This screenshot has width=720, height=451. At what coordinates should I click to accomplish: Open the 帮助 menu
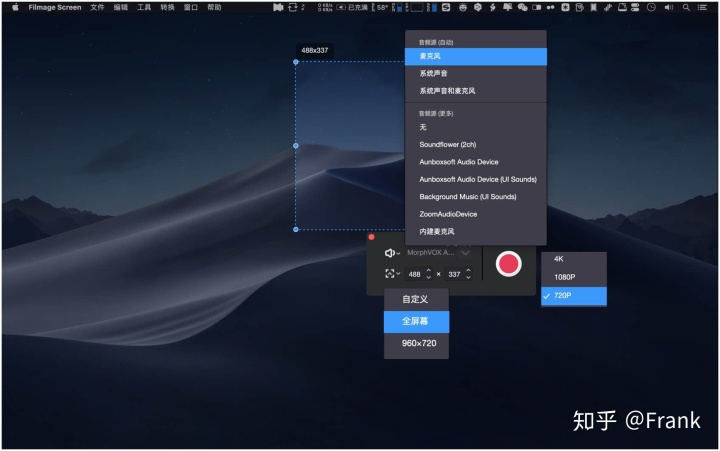pos(214,7)
